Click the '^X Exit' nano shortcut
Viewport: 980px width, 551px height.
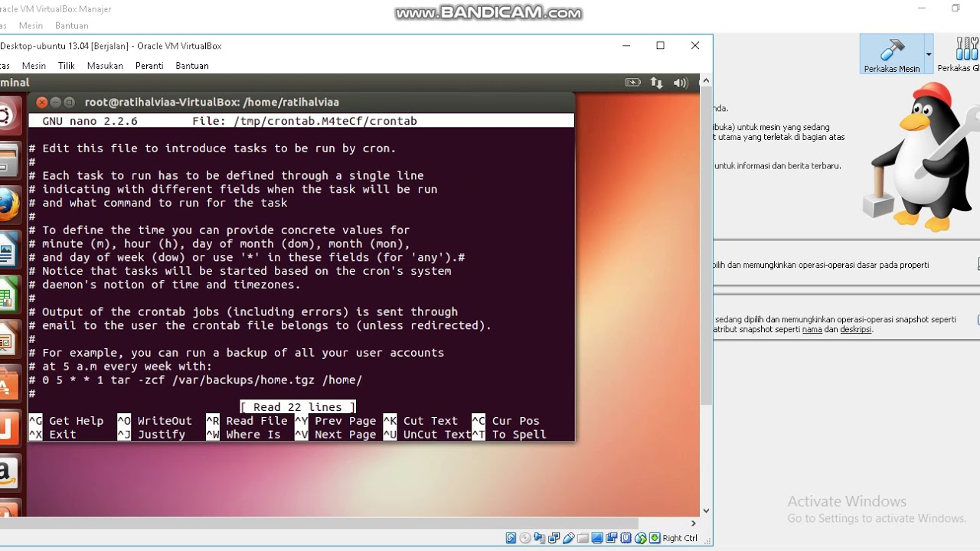coord(53,435)
